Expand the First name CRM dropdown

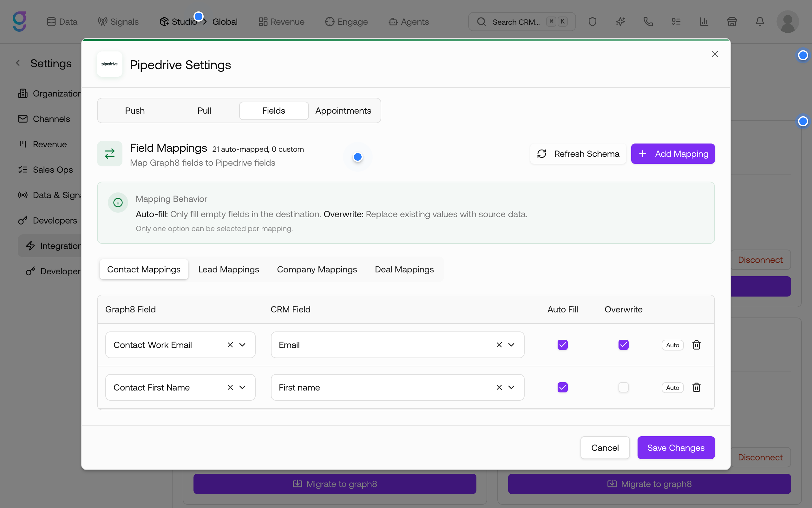[511, 387]
